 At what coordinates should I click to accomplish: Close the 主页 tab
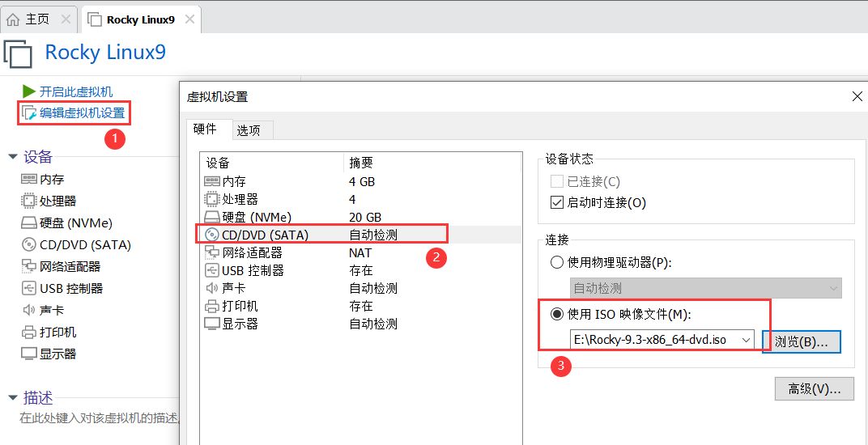pos(66,19)
